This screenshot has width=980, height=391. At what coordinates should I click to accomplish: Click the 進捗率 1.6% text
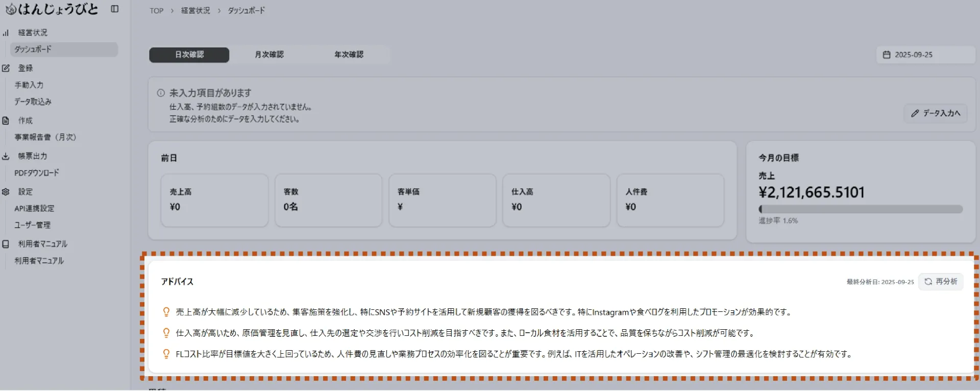point(778,221)
